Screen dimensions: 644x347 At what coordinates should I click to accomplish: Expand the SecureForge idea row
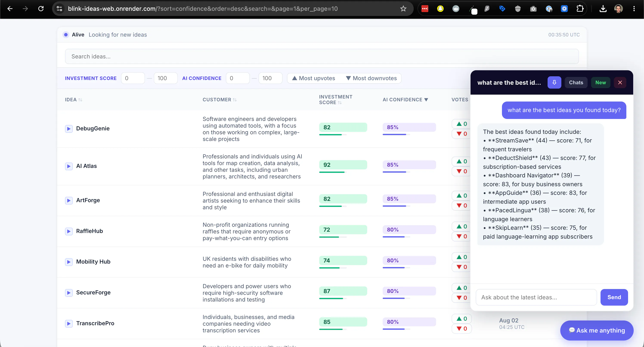pos(69,293)
